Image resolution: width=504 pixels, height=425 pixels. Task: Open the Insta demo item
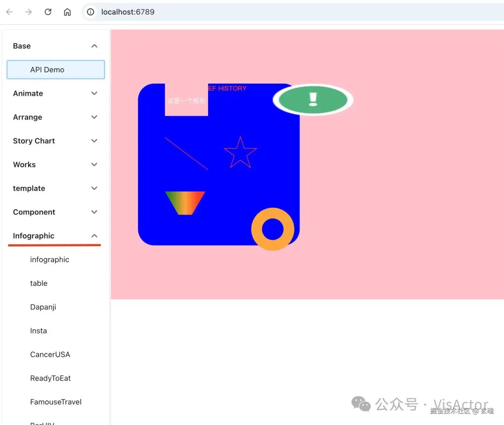pyautogui.click(x=38, y=331)
